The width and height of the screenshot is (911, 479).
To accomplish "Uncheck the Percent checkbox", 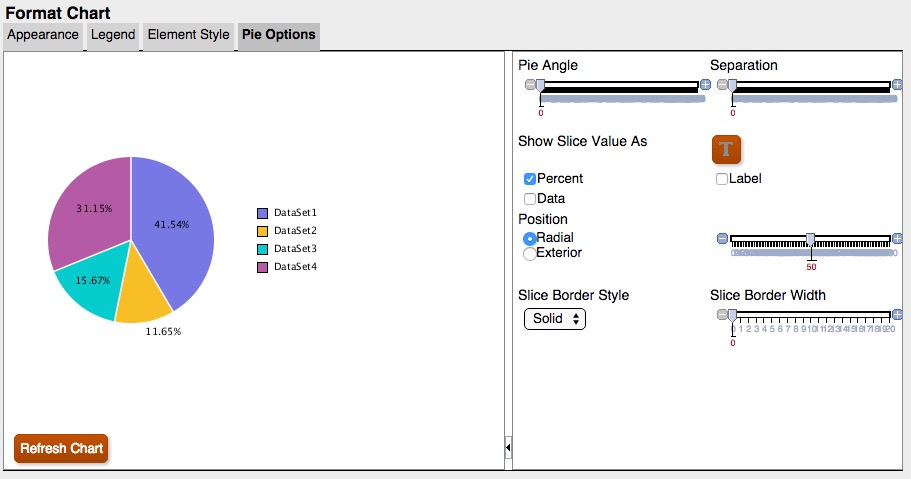I will point(530,179).
